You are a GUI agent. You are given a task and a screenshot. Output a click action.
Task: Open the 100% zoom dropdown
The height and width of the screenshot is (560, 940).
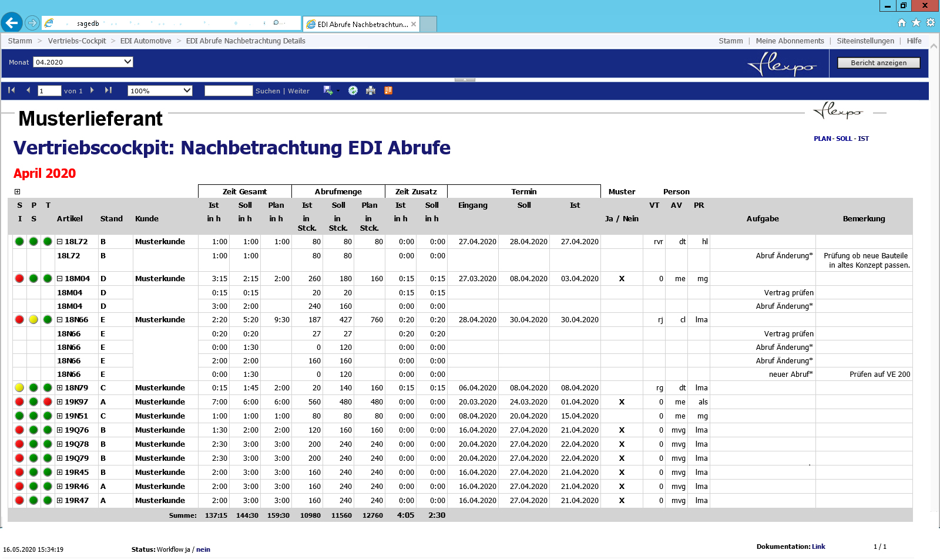click(160, 90)
